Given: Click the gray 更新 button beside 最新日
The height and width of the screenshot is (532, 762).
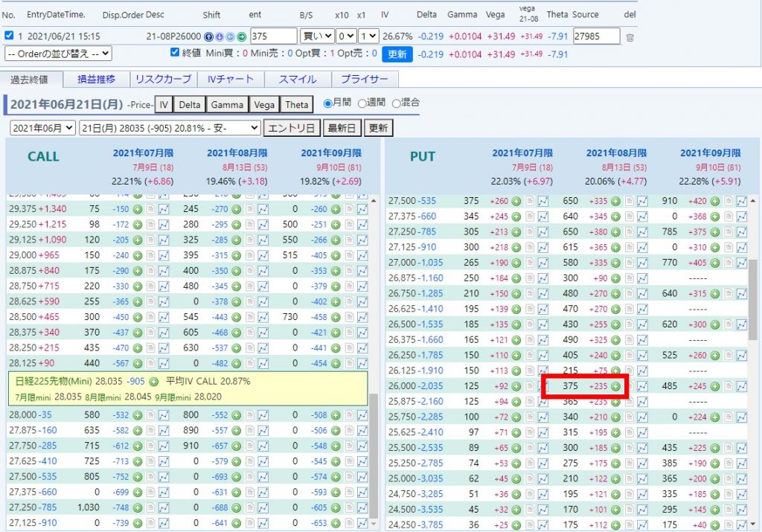Looking at the screenshot, I should [378, 128].
